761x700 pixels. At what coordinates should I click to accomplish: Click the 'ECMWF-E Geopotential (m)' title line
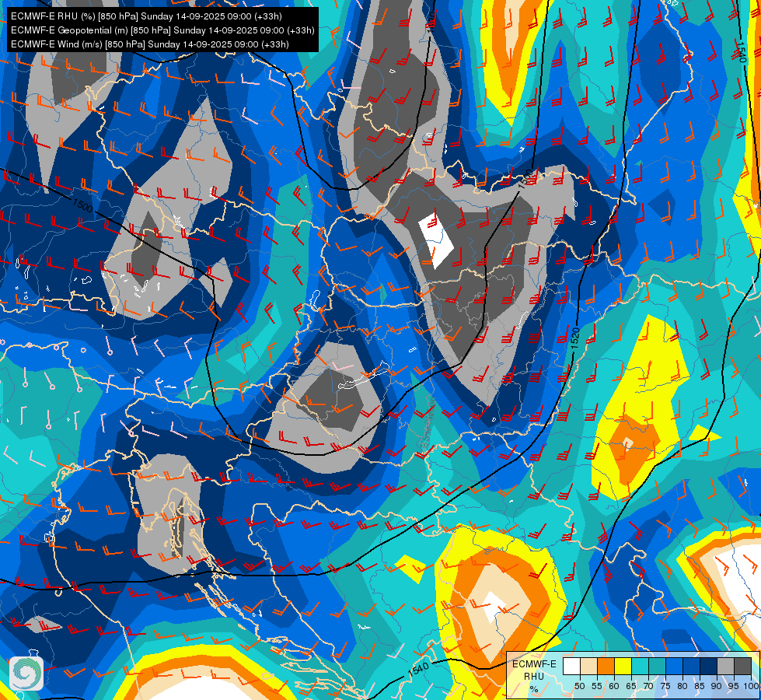point(162,30)
